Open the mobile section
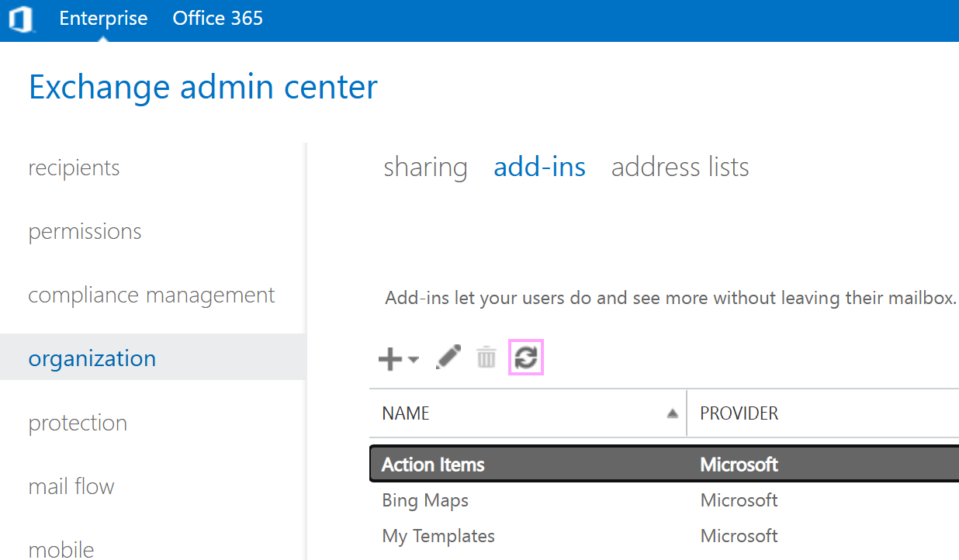Viewport: 959px width, 560px height. [61, 548]
